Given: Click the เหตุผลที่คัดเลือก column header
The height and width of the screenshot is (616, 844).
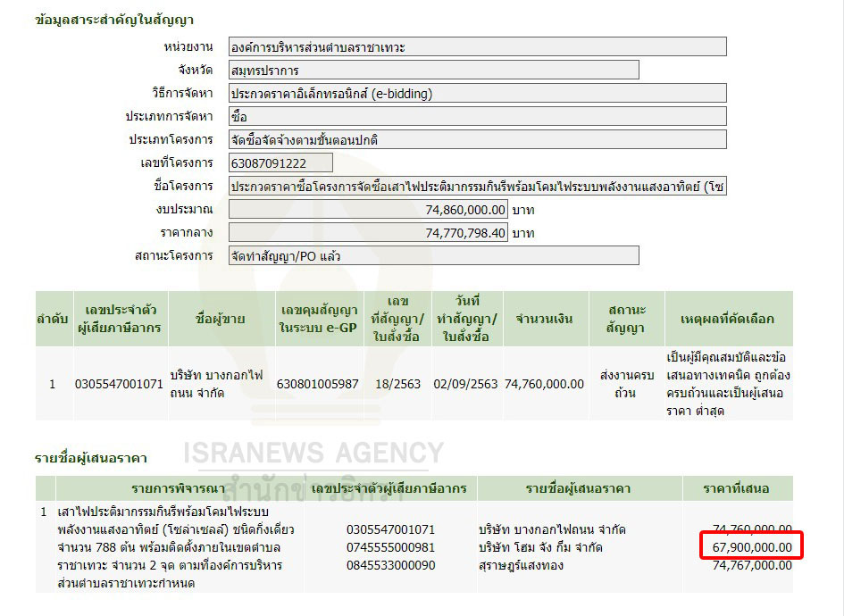Looking at the screenshot, I should [728, 319].
